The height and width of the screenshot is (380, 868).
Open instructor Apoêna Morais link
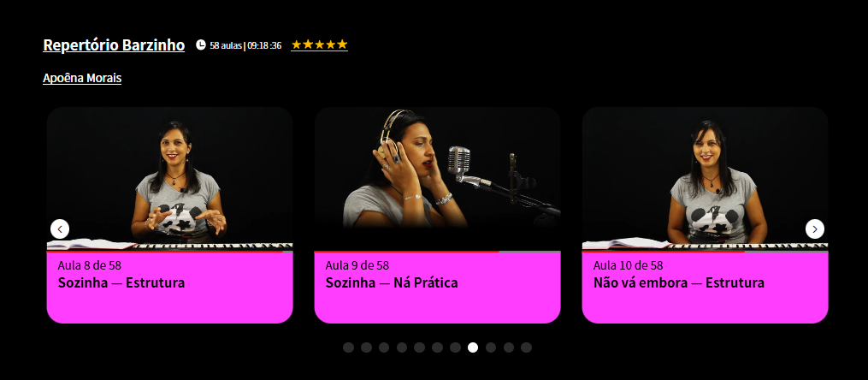[82, 78]
